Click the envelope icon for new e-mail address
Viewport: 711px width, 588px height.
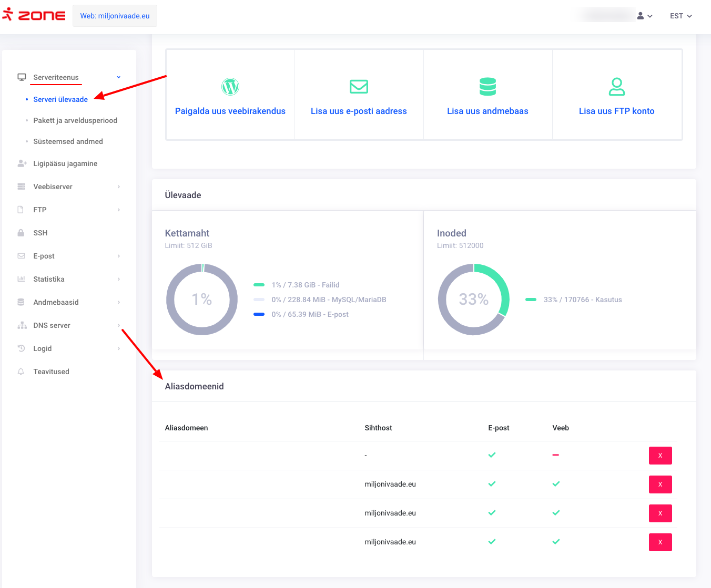(x=359, y=87)
